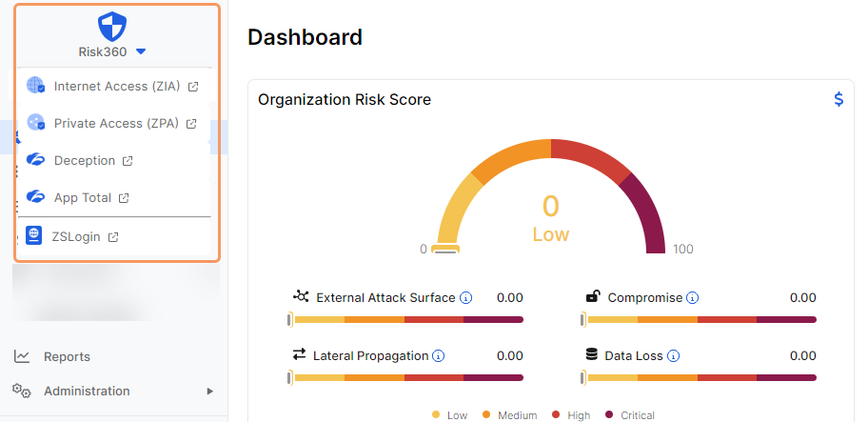Show info tooltip icon for Compromise
Viewport: 868px width, 422px height.
pyautogui.click(x=693, y=298)
